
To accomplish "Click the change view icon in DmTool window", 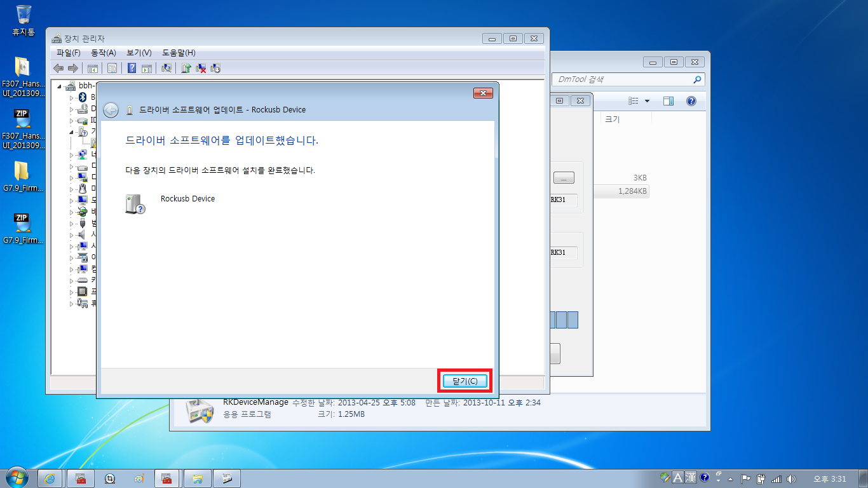I will click(x=634, y=101).
